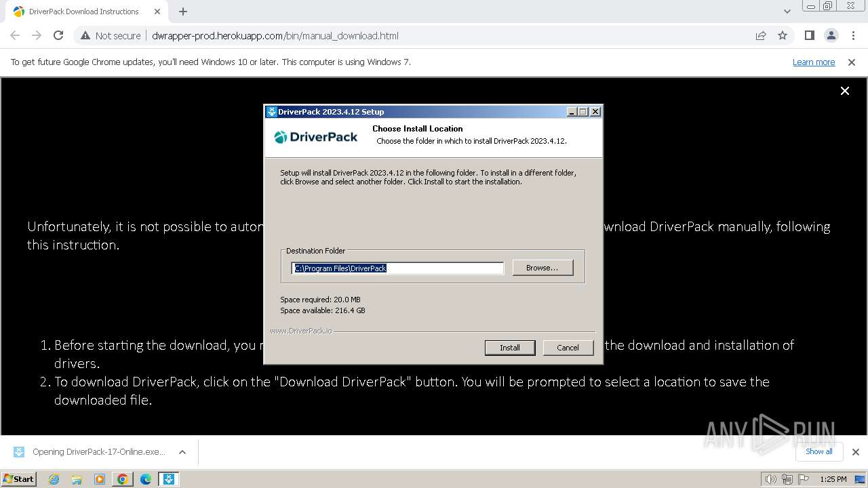This screenshot has height=488, width=868.
Task: Click the 'Space available: 216.4 GB' text
Action: pos(323,310)
